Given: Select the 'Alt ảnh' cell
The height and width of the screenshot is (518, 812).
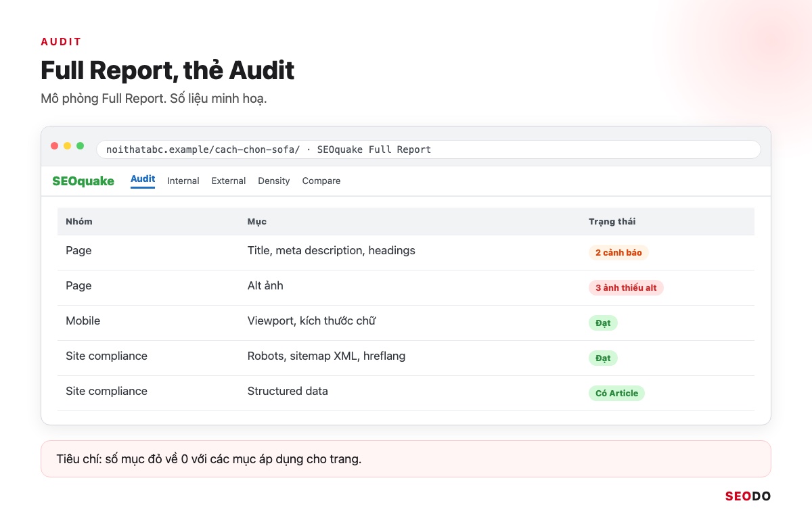Looking at the screenshot, I should point(265,285).
